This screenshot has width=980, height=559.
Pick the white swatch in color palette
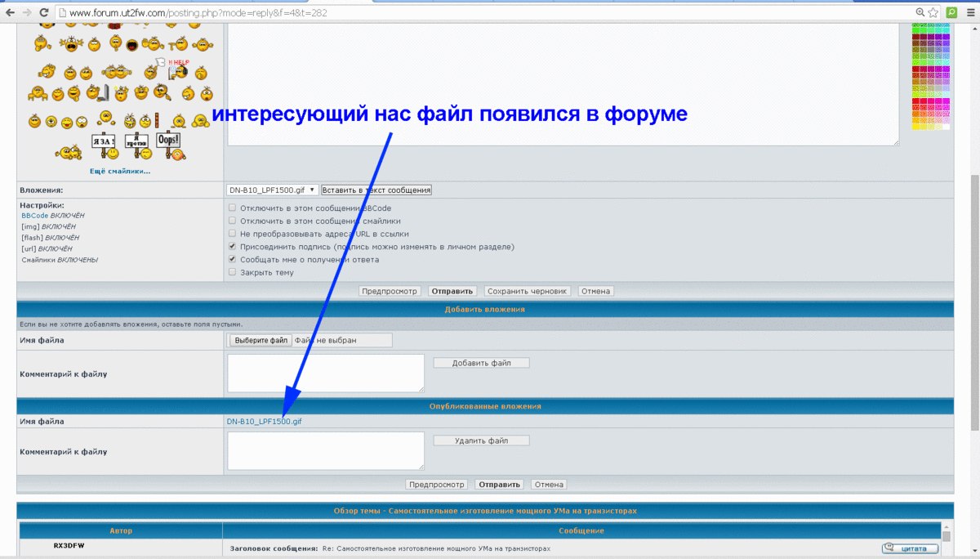(x=946, y=127)
